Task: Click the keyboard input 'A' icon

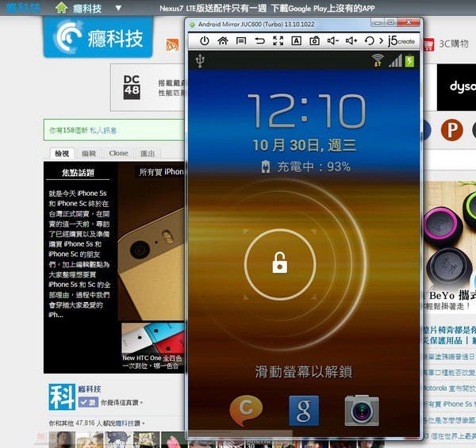Action: coord(296,40)
